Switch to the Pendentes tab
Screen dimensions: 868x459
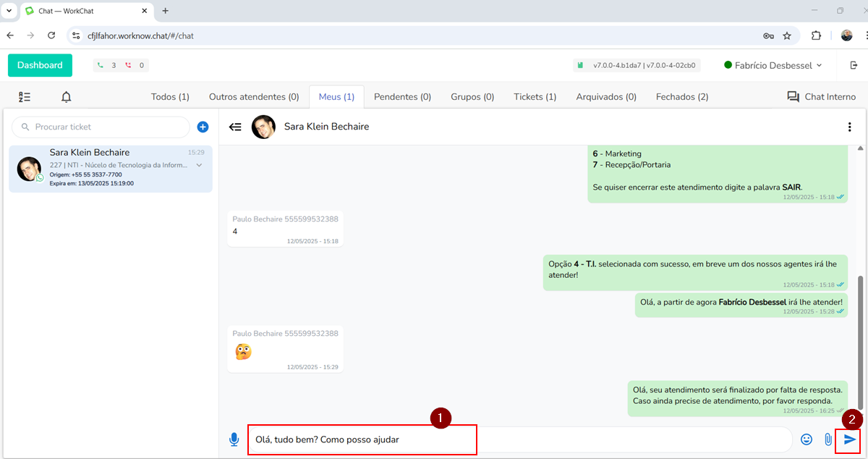coord(402,97)
